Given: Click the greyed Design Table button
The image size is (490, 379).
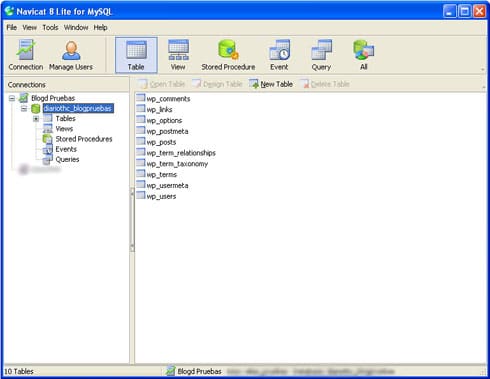Looking at the screenshot, I should [217, 84].
